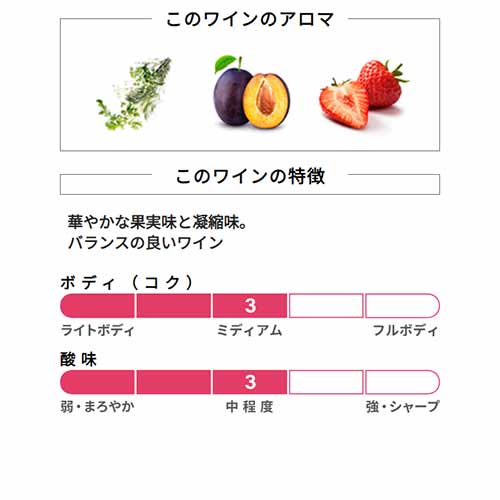
Task: Select second segment of acidity scale
Action: 174,382
